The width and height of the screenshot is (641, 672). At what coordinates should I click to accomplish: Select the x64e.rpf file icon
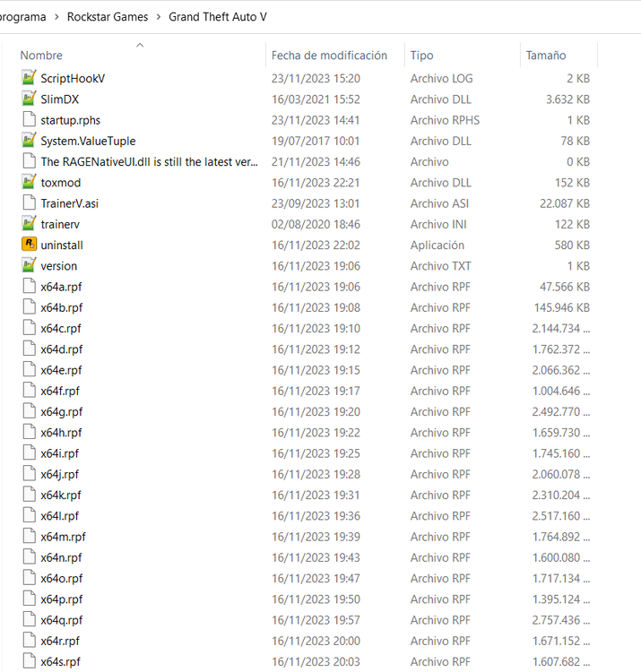(29, 370)
